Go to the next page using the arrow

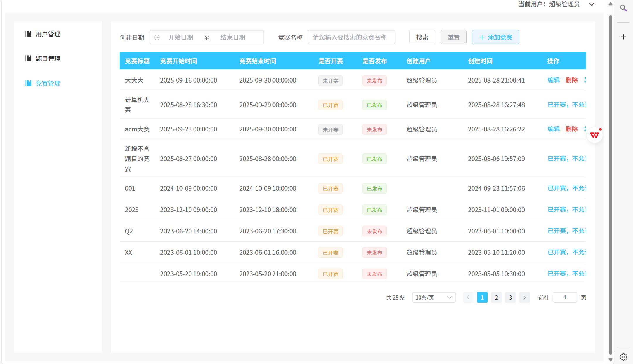[x=524, y=297]
